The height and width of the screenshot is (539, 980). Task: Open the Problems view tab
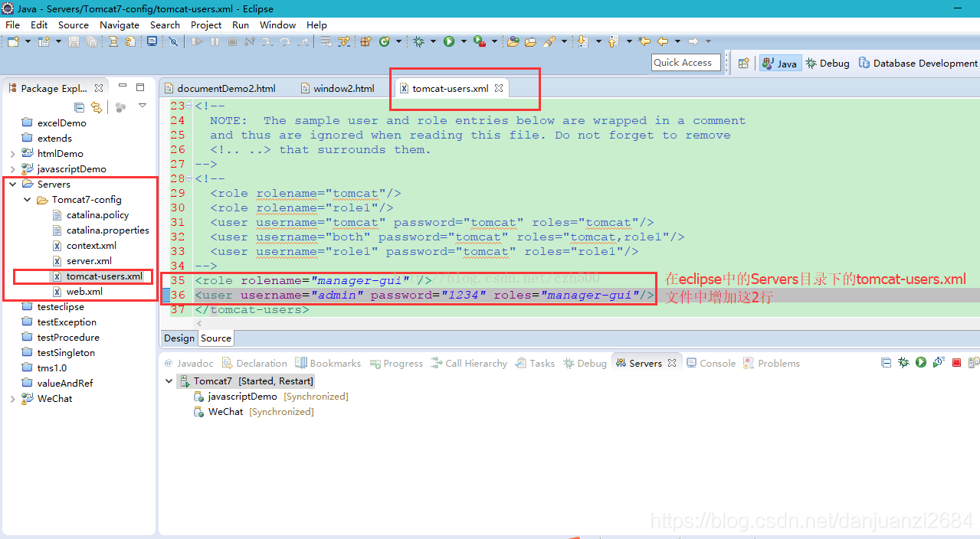pyautogui.click(x=772, y=363)
